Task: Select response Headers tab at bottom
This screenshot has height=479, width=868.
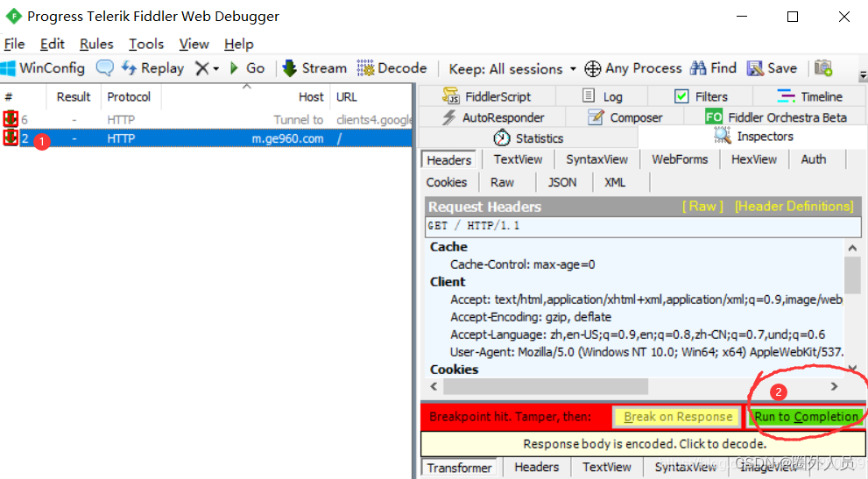Action: click(536, 468)
